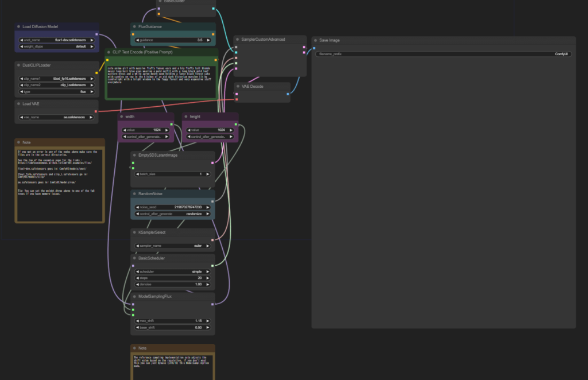Click the ModelSamplingFlux Note text box
The width and height of the screenshot is (588, 380).
[173, 367]
